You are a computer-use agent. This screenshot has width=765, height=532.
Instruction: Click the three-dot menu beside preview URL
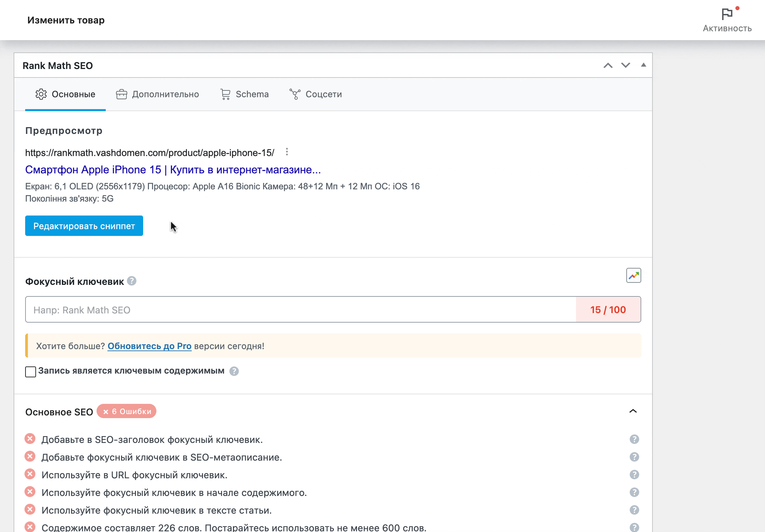click(x=287, y=152)
